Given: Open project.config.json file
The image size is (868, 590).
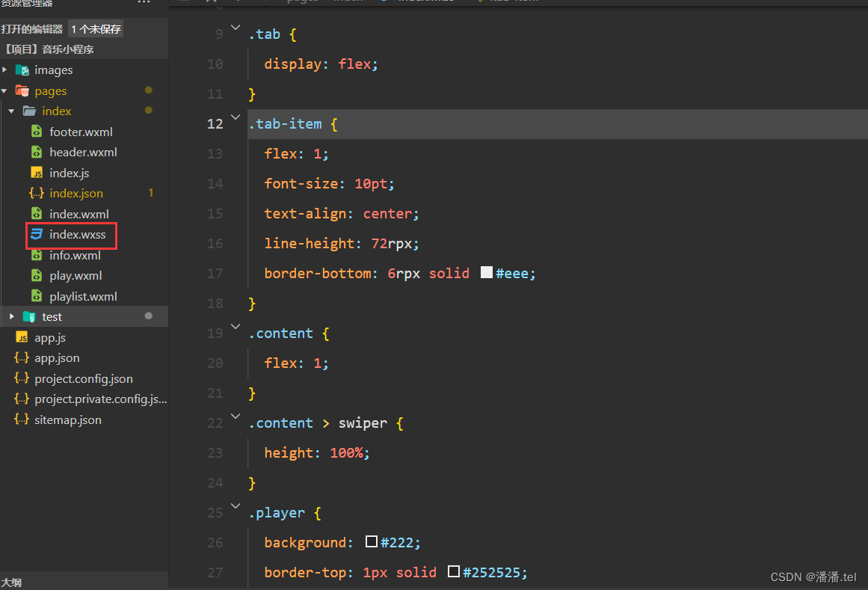Looking at the screenshot, I should [x=84, y=378].
